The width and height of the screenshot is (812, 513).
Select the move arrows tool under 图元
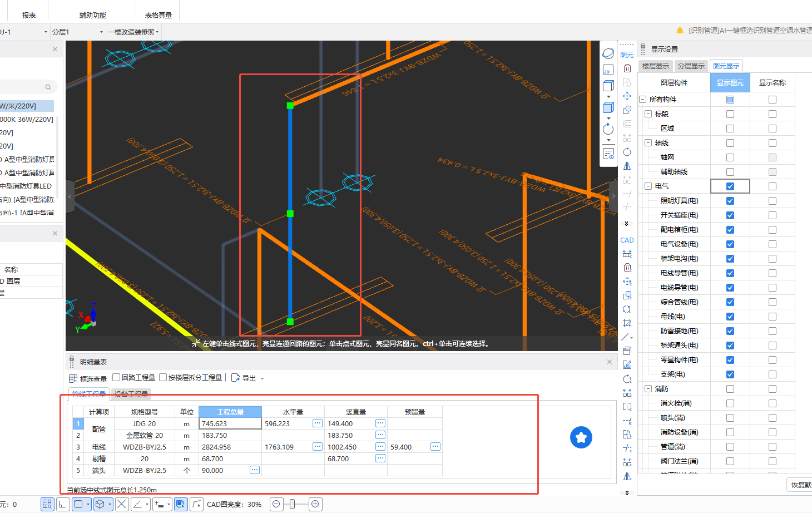pos(627,96)
